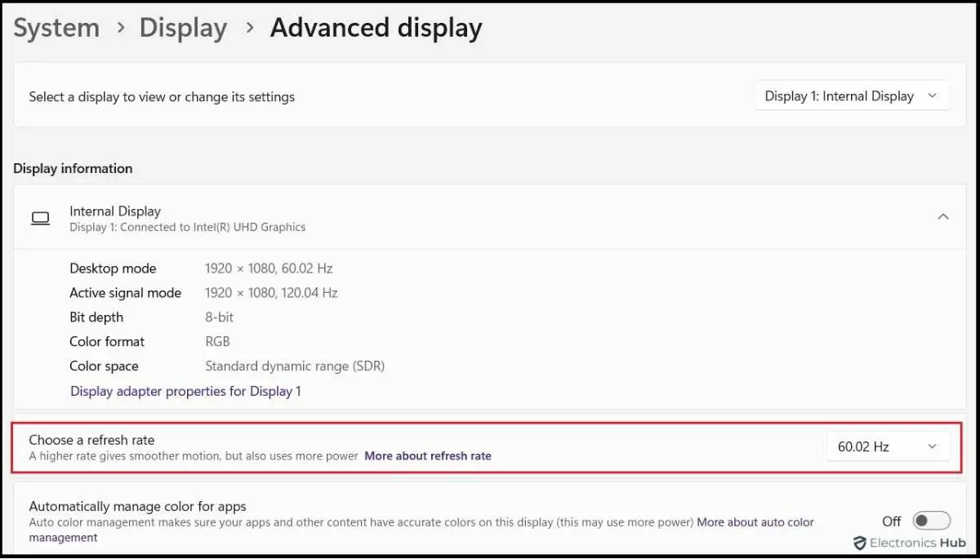Viewport: 980px width, 559px height.
Task: Click the laptop icon beside Internal Display
Action: pos(40,218)
